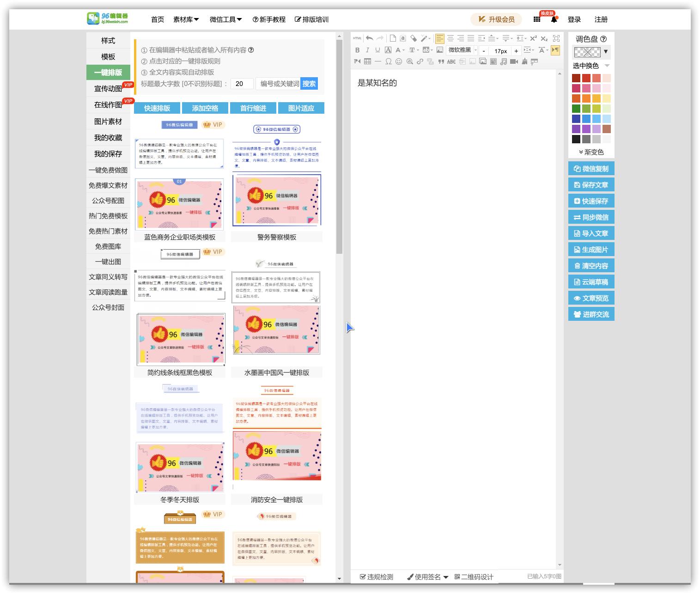Click the 96编辑器 logo
700x594 pixels.
tap(108, 18)
